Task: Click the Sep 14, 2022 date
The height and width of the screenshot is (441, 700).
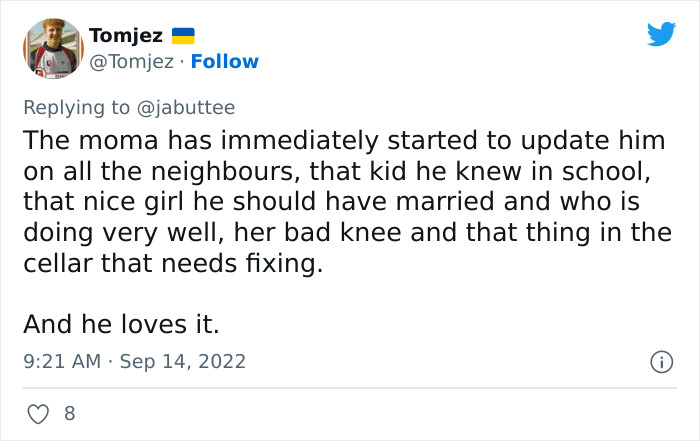Action: [182, 361]
